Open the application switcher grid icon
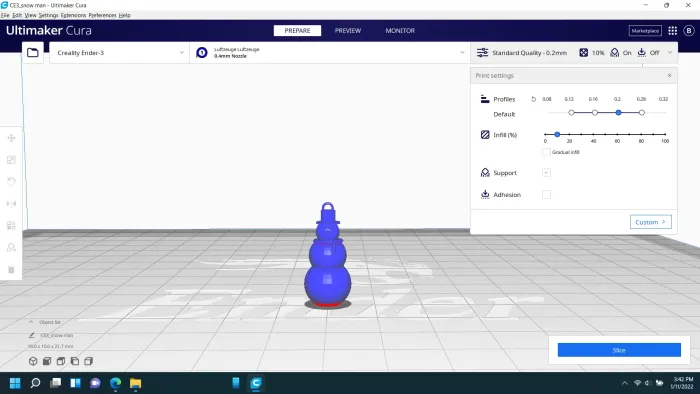700x394 pixels. pos(672,30)
